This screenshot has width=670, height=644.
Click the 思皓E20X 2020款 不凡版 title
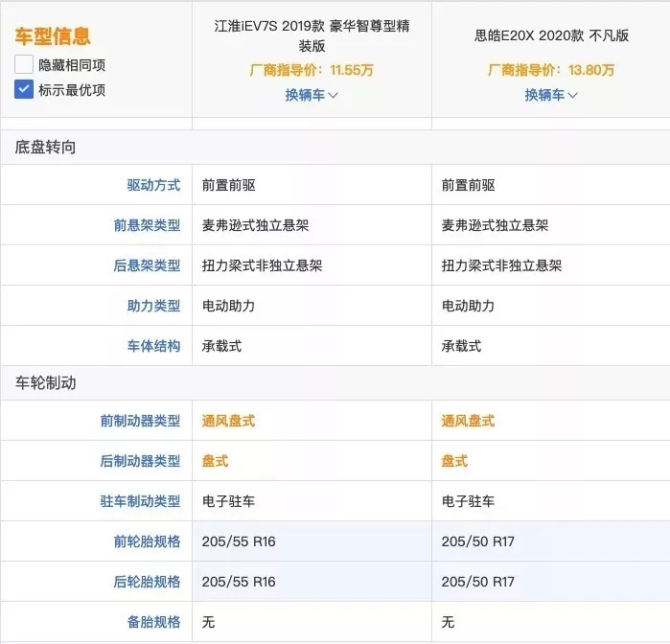551,35
